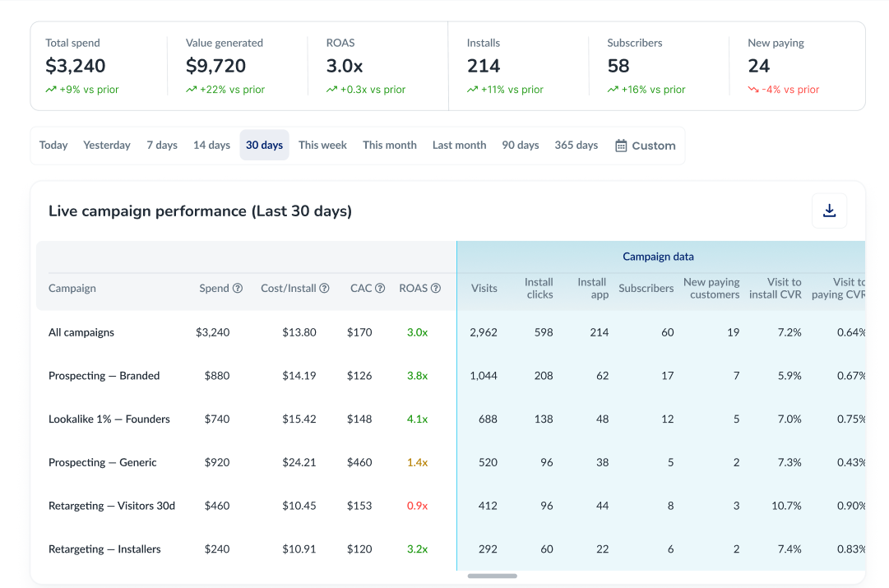The height and width of the screenshot is (588, 889).
Task: Choose the This week range
Action: pyautogui.click(x=322, y=146)
